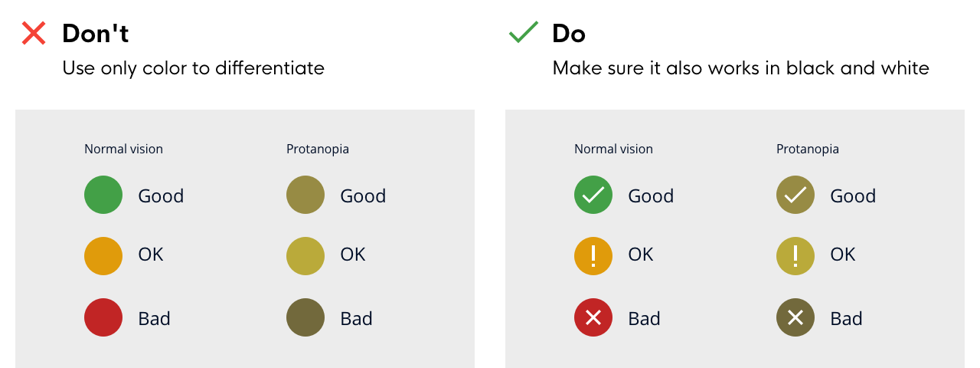Viewport: 980px width, 368px height.
Task: Pick the plain red Bad circle in Don't panel
Action: [103, 317]
